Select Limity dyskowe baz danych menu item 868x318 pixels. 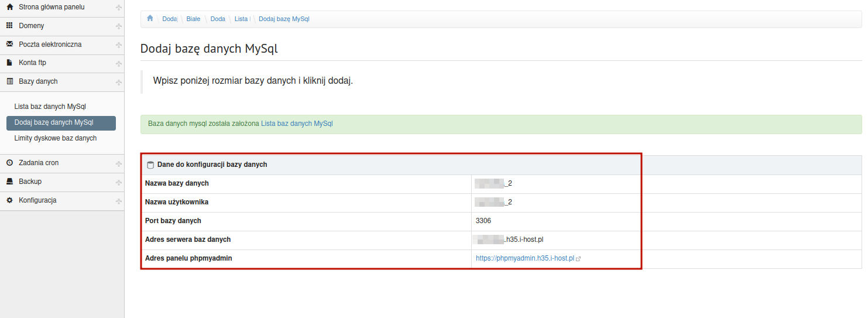(x=56, y=138)
